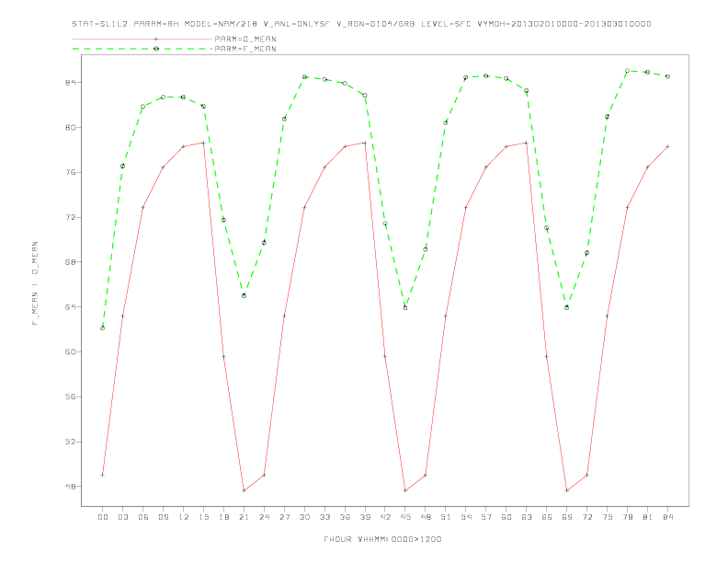
Task: Click the x-axis title FHOUR VHHMM:0000>1200
Action: click(382, 539)
